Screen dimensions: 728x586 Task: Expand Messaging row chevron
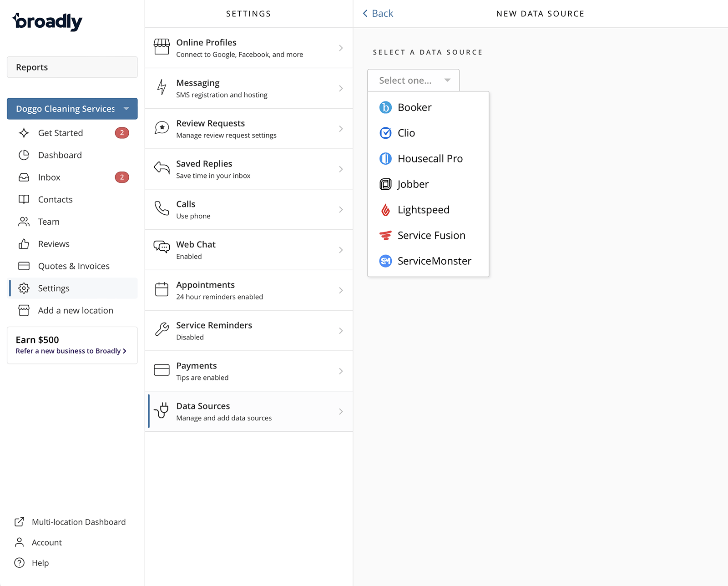tap(341, 88)
